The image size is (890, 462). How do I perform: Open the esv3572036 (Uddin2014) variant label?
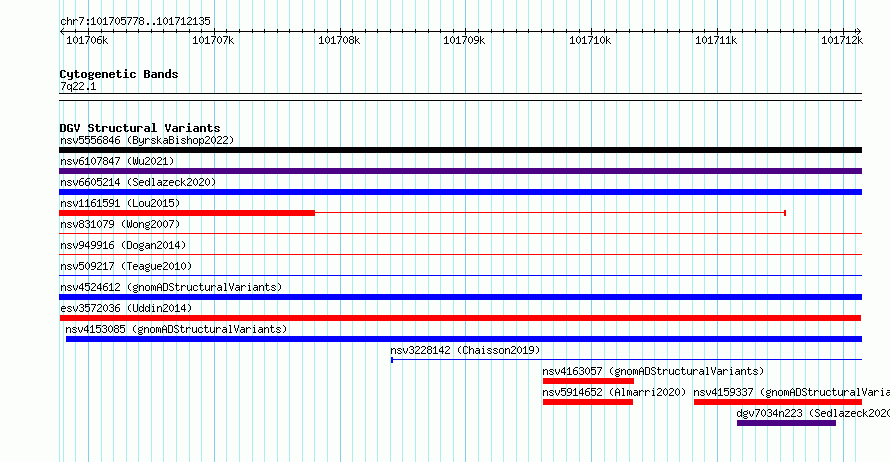(126, 308)
